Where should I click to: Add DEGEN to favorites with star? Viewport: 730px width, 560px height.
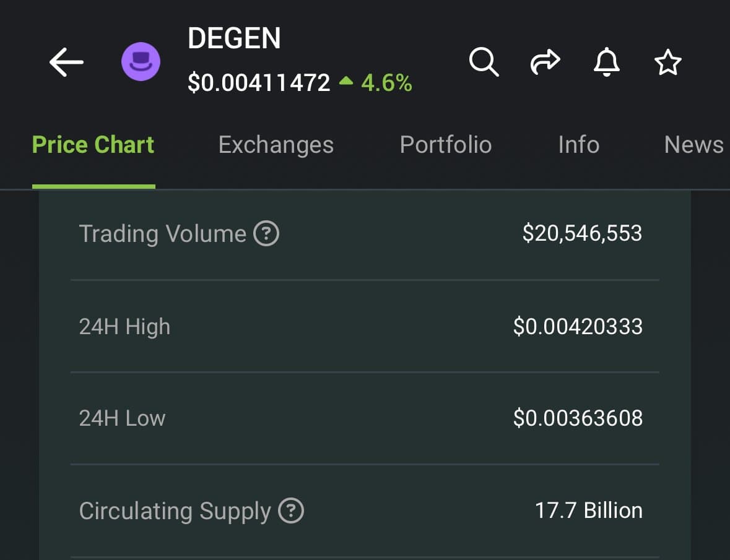click(667, 62)
